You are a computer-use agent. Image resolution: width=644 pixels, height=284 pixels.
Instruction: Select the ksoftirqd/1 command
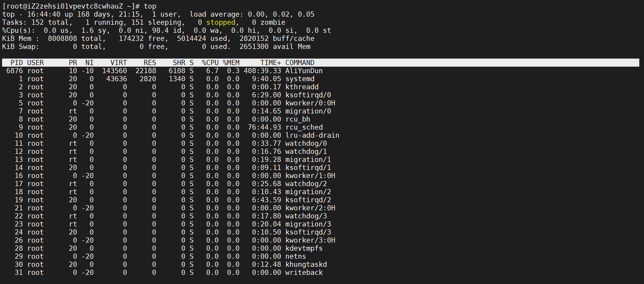coord(308,168)
